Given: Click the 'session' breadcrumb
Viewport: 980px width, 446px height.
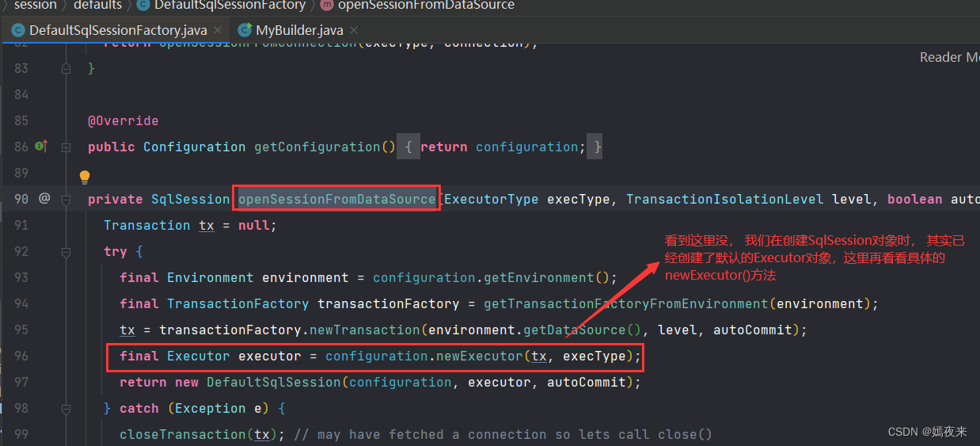Looking at the screenshot, I should coord(36,5).
